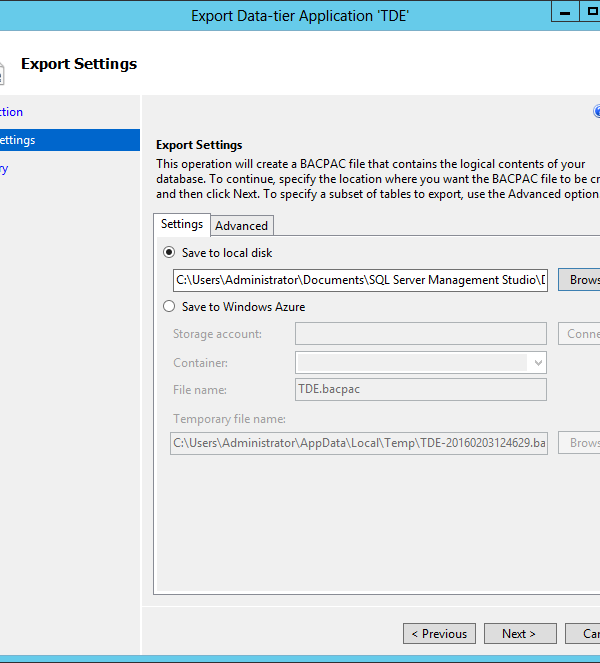Browse for the local BACPAC file location
Screen dimensions: 600x663
pyautogui.click(x=579, y=279)
